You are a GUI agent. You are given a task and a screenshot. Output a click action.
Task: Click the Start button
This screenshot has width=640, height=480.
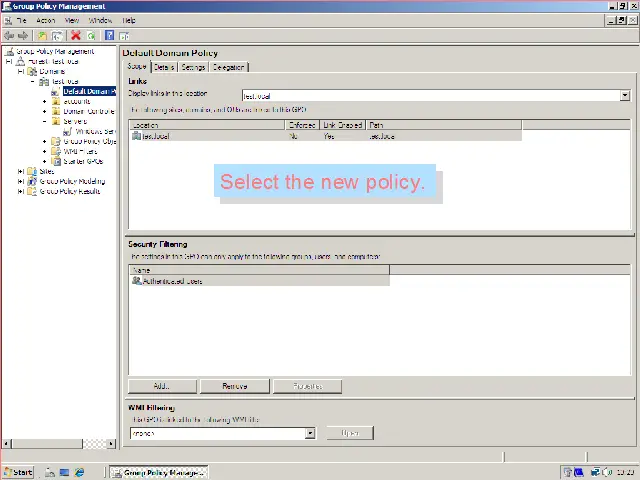pos(18,472)
